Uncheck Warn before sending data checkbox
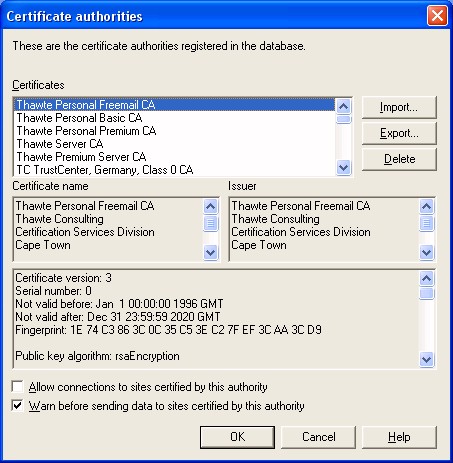The image size is (453, 463). [x=17, y=406]
